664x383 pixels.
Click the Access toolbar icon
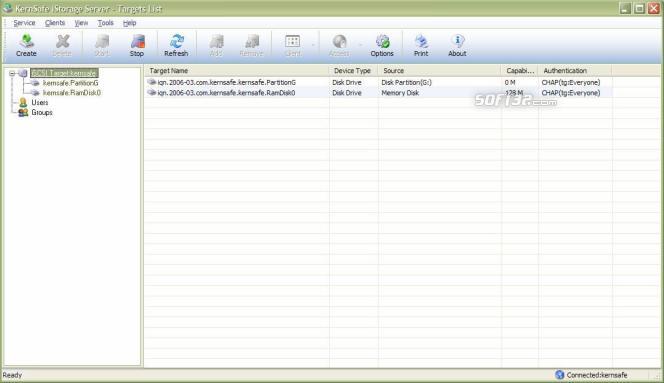pyautogui.click(x=339, y=45)
